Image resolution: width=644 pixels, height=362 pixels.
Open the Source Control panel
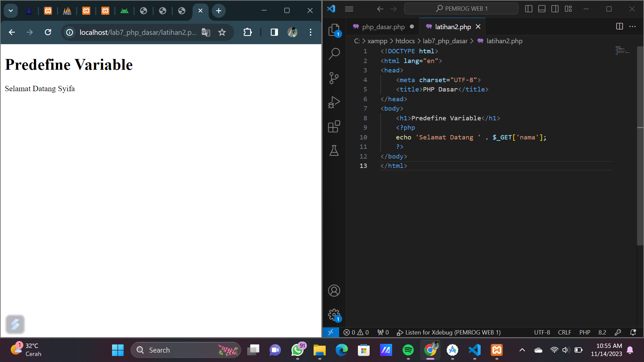click(x=334, y=78)
